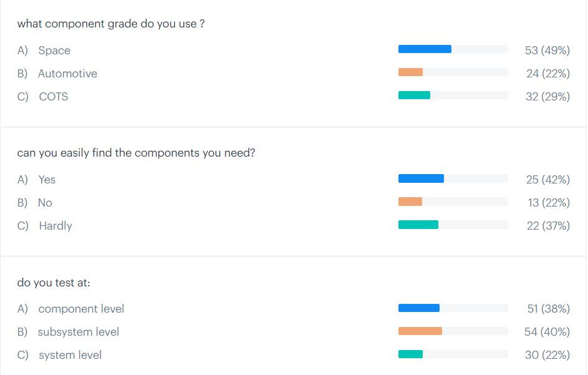588x375 pixels.
Task: Click the orange bar for Automotive
Action: pyautogui.click(x=410, y=72)
